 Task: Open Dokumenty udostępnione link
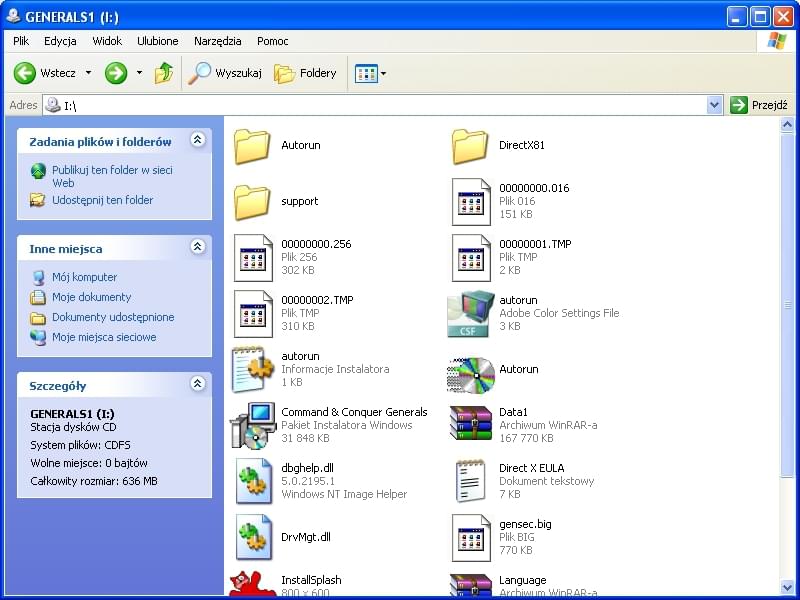[x=113, y=317]
